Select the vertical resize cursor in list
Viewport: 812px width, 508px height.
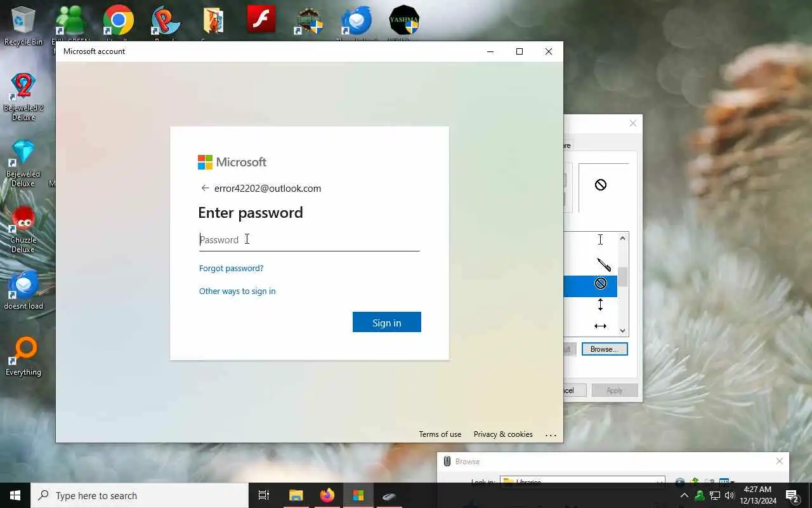click(600, 305)
